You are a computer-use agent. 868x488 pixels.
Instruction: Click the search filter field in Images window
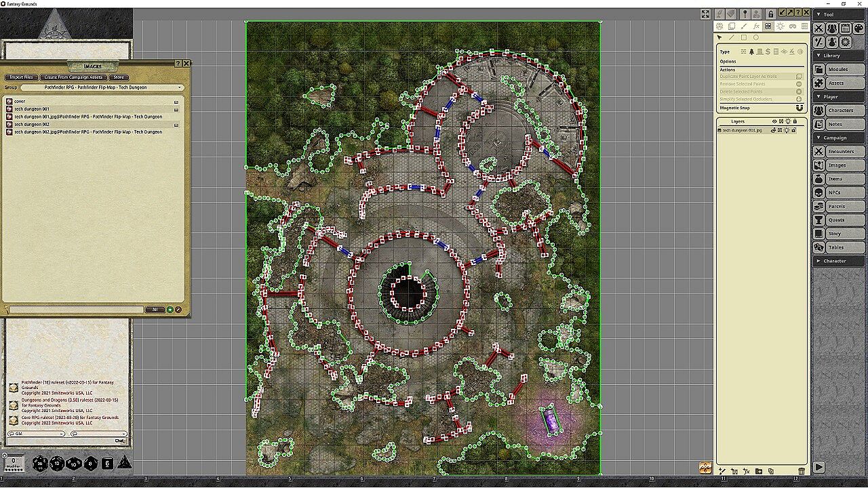point(77,310)
